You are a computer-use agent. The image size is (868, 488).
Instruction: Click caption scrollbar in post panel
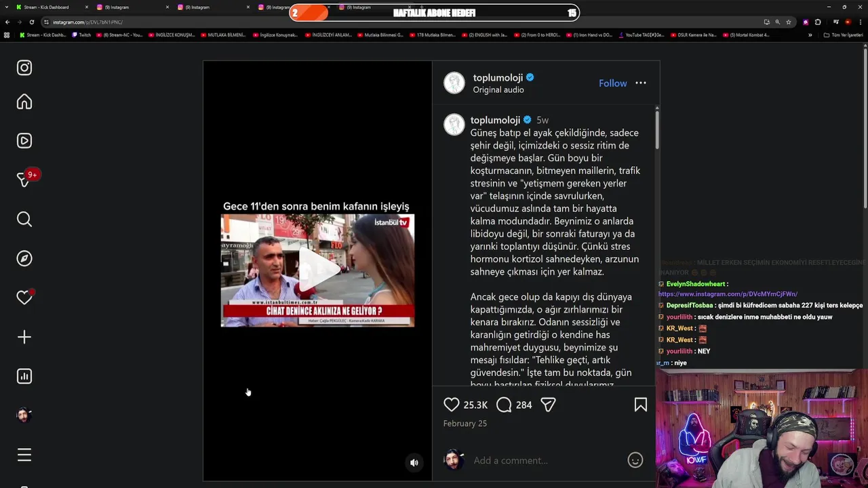coord(656,129)
